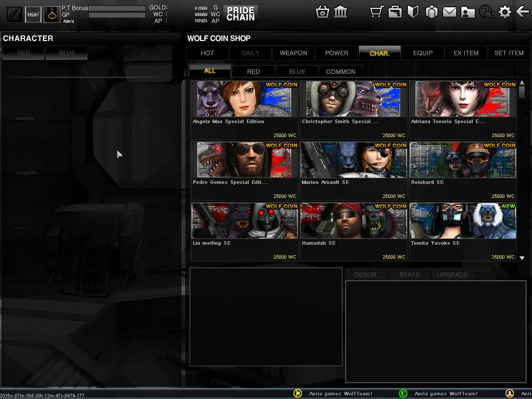Switch to the HOT tab
This screenshot has width=532, height=399.
tap(207, 53)
